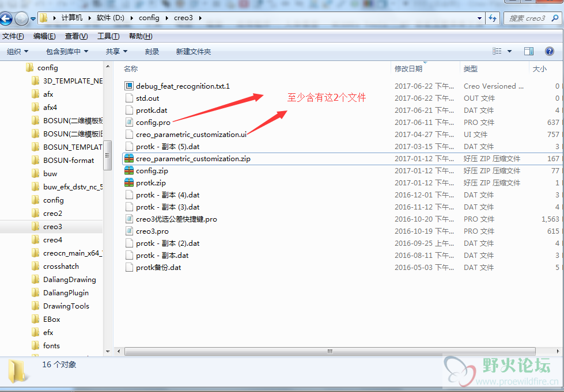Select the config.zip archive icon
Screen dimensions: 564x392
tap(129, 170)
